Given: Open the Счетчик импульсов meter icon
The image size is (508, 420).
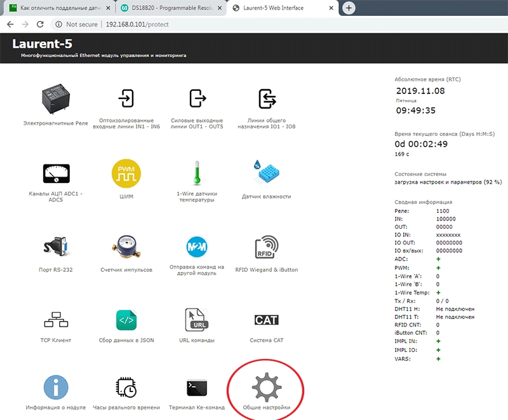Looking at the screenshot, I should (126, 246).
